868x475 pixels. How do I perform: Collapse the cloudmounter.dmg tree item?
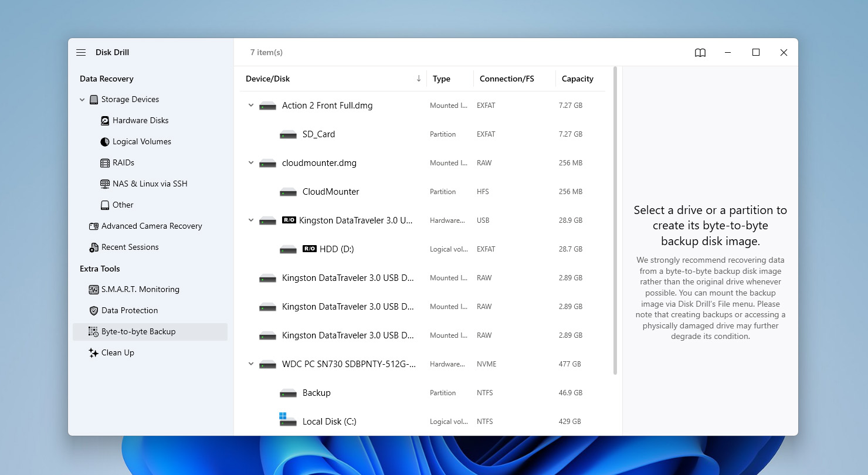[x=251, y=162]
